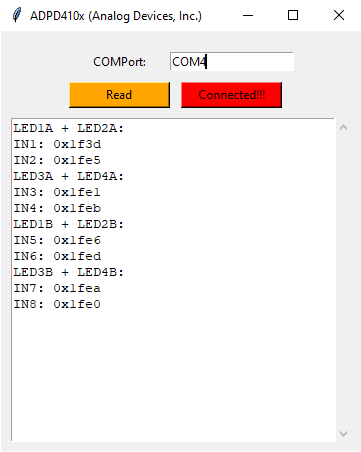This screenshot has height=452, width=361.
Task: Close the ADPD410x window
Action: [339, 15]
